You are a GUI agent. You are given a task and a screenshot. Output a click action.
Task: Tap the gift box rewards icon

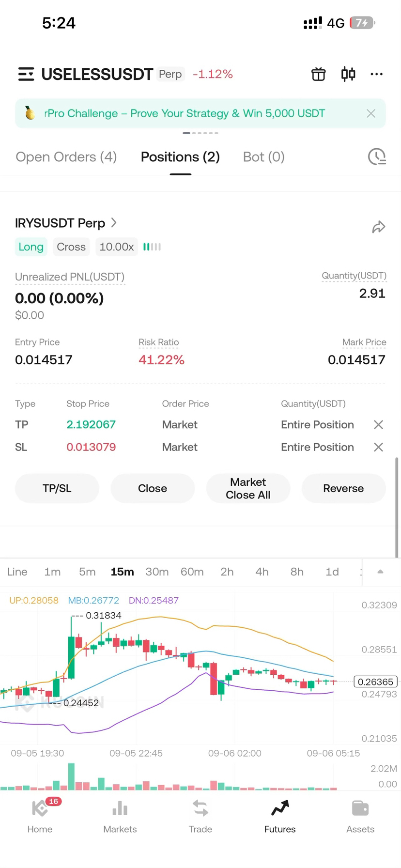[318, 74]
